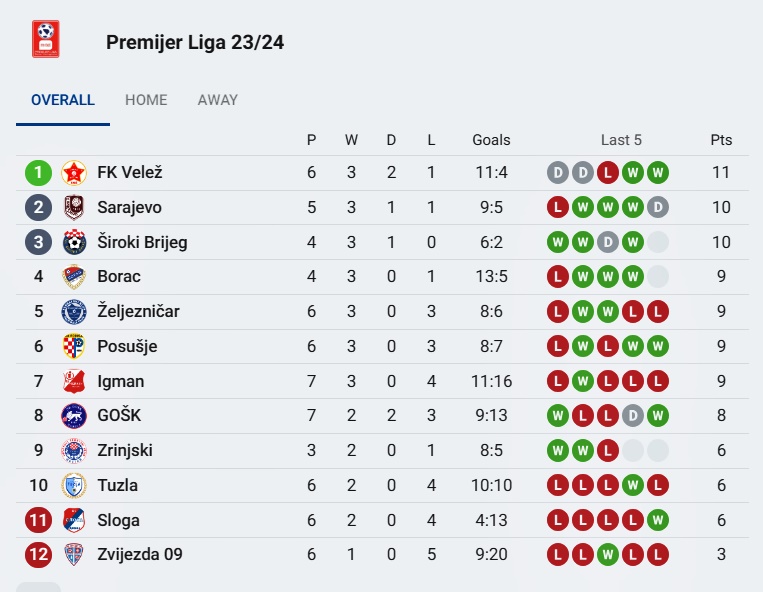Click the Sarajevo club crest
Screen dimensions: 763x592
tap(74, 208)
